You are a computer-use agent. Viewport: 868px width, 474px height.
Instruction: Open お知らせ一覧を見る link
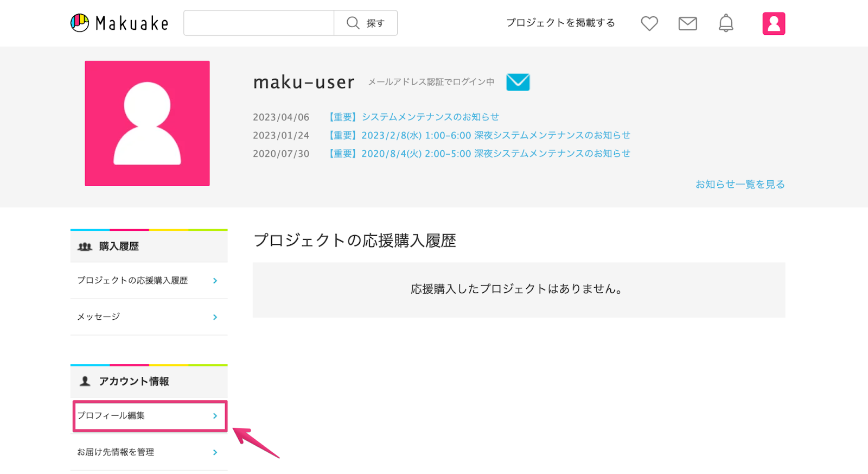click(740, 185)
